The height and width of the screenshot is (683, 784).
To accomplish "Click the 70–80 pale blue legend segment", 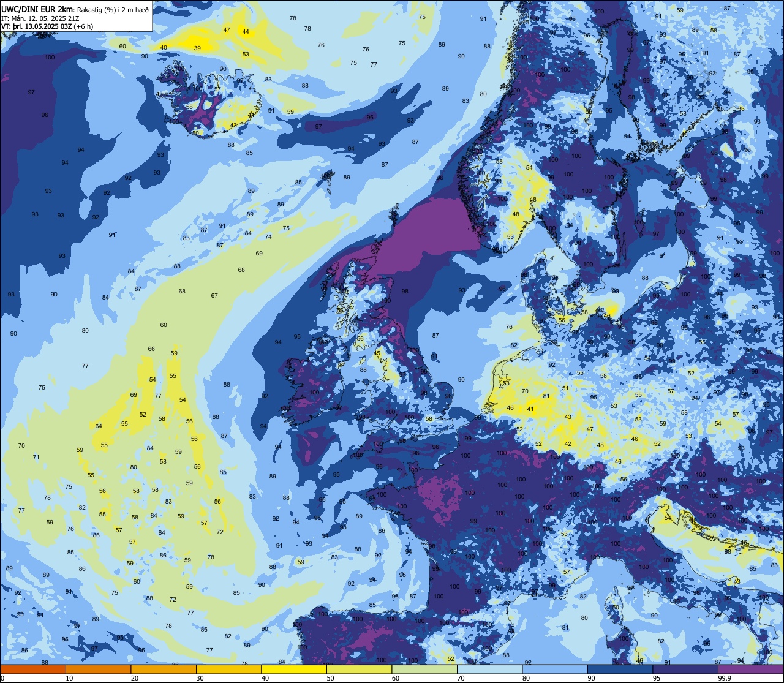I will coord(489,669).
